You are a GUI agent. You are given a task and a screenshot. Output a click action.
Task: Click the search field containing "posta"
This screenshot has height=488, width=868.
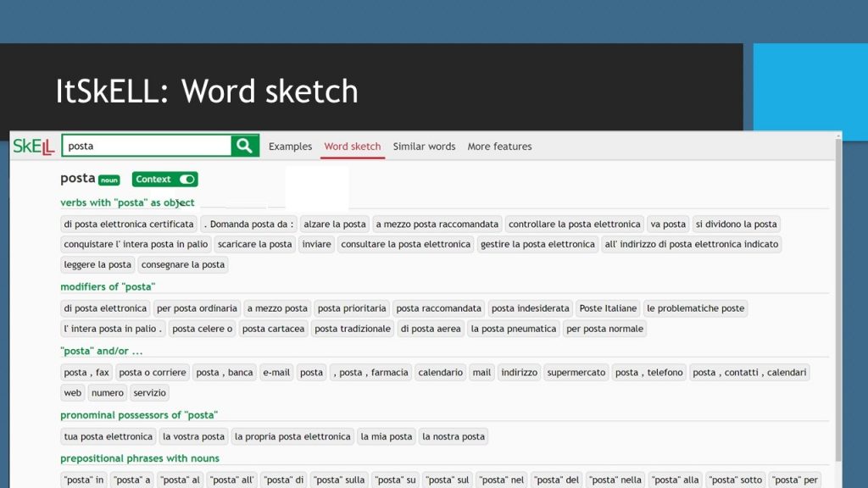[146, 146]
